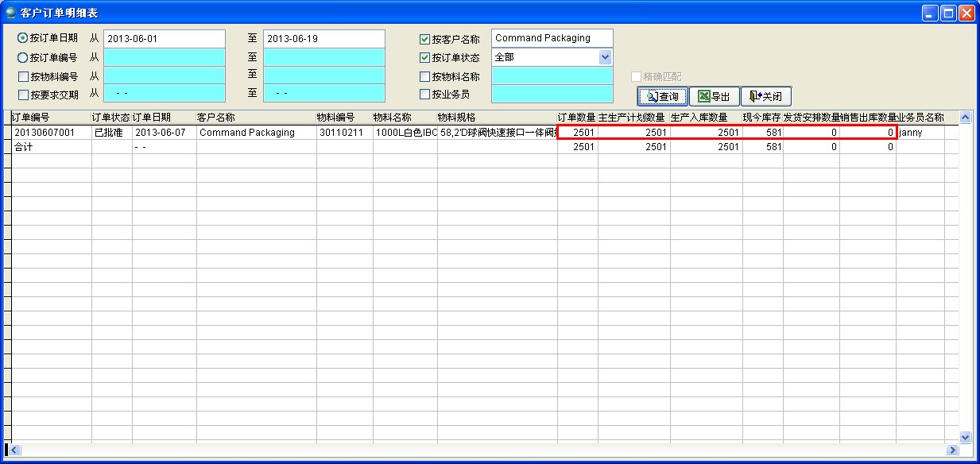Toggle the 按业务员 checkbox
980x464 pixels.
(424, 95)
